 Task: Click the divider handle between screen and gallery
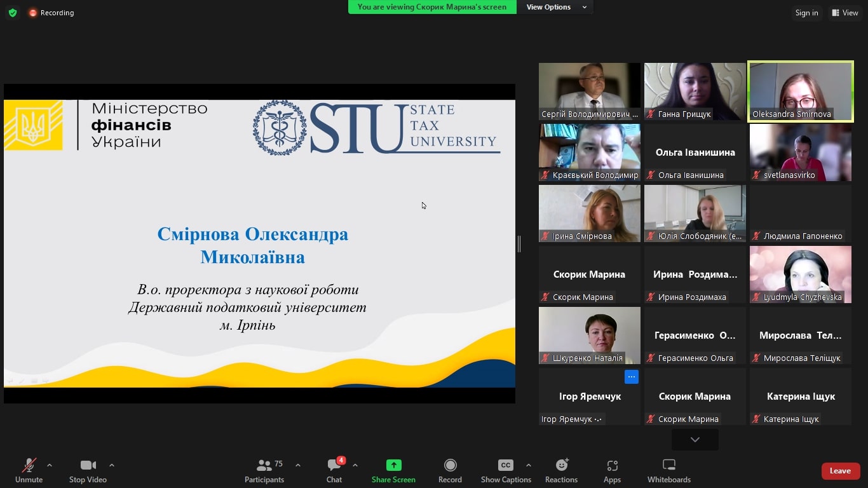click(x=519, y=243)
